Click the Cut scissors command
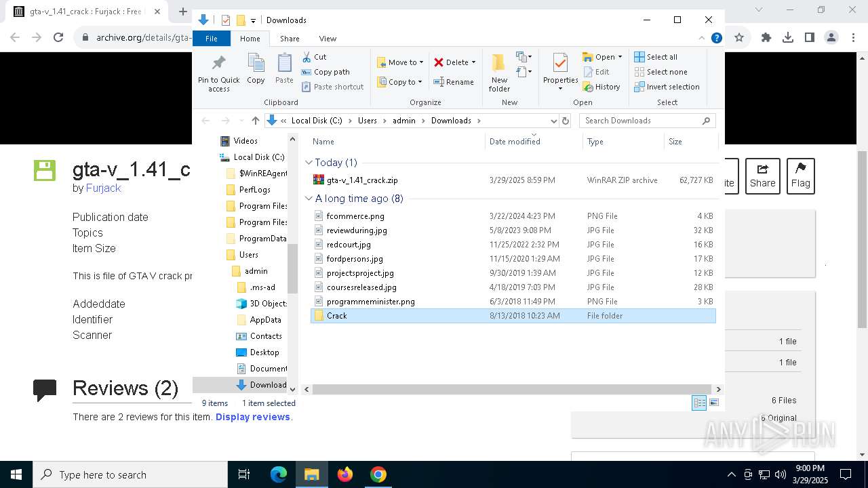Image resolution: width=868 pixels, height=488 pixels. pos(314,57)
